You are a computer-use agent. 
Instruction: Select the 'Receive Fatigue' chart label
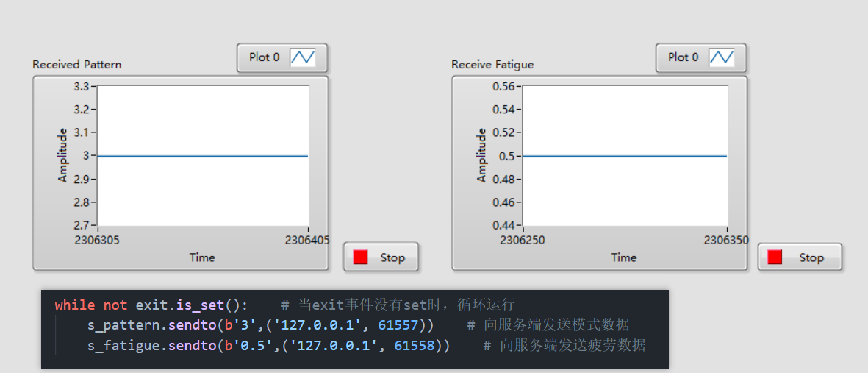[x=492, y=64]
